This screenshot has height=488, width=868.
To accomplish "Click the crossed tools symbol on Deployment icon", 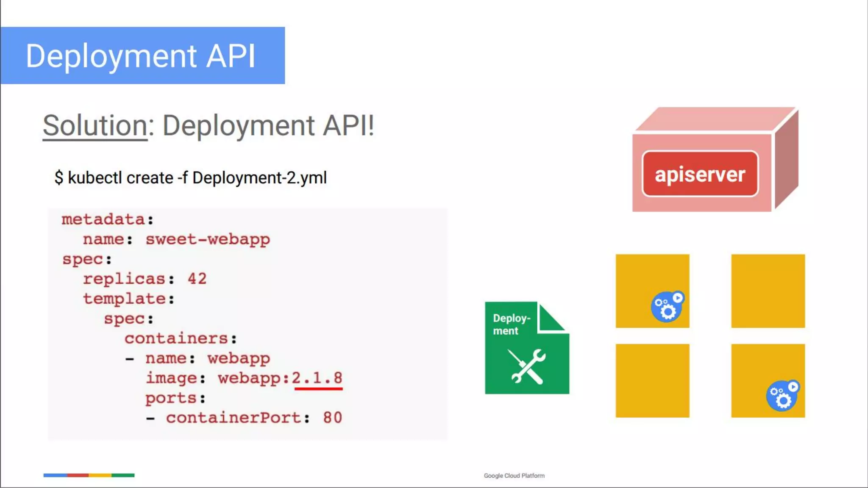I will click(x=527, y=366).
